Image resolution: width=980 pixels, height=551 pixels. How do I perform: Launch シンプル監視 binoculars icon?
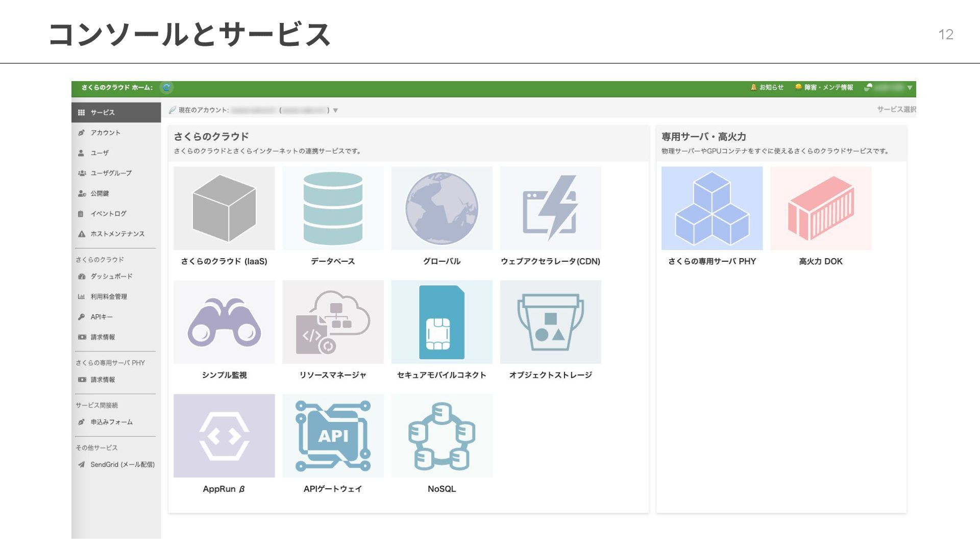pos(224,322)
